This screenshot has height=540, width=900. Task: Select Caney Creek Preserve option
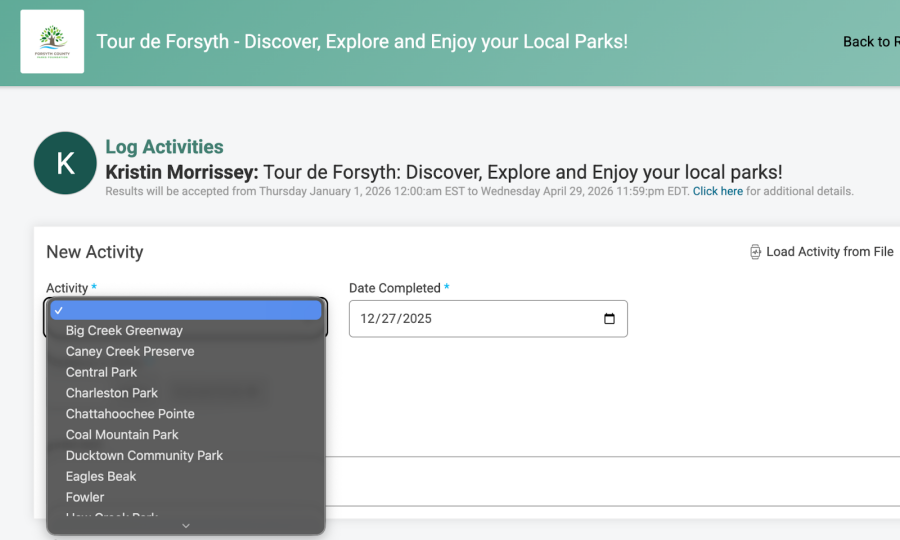(x=130, y=351)
